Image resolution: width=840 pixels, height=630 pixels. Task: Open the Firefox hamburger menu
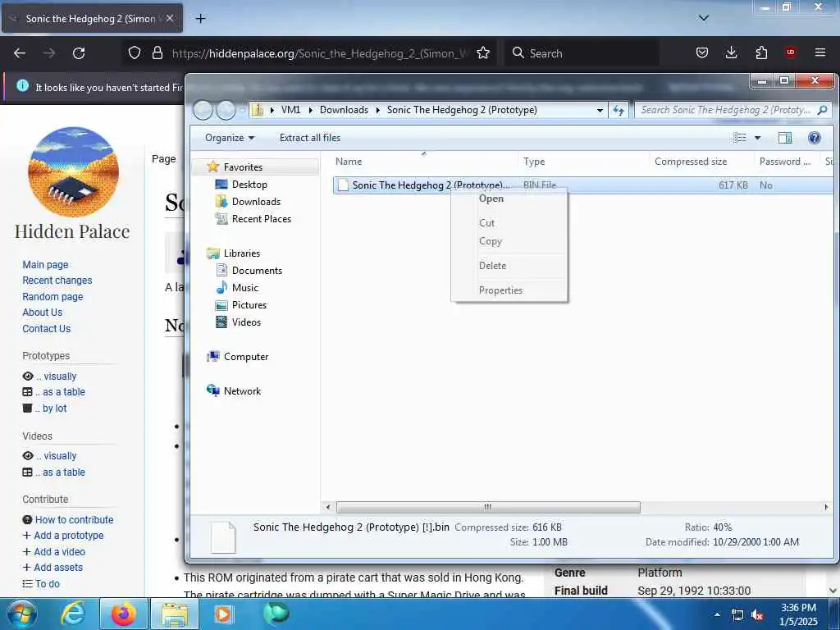(x=820, y=52)
